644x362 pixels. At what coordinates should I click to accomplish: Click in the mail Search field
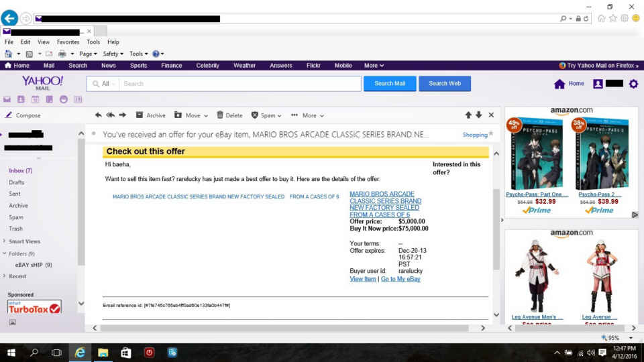pos(240,84)
